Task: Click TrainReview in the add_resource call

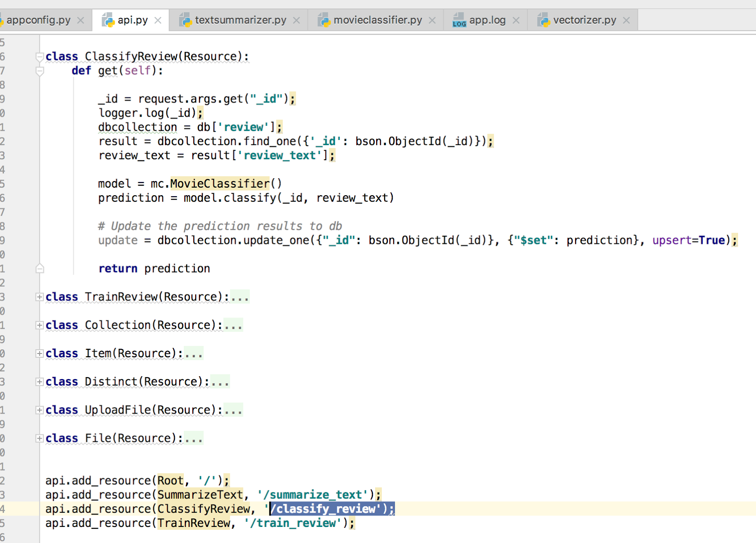Action: pyautogui.click(x=194, y=523)
